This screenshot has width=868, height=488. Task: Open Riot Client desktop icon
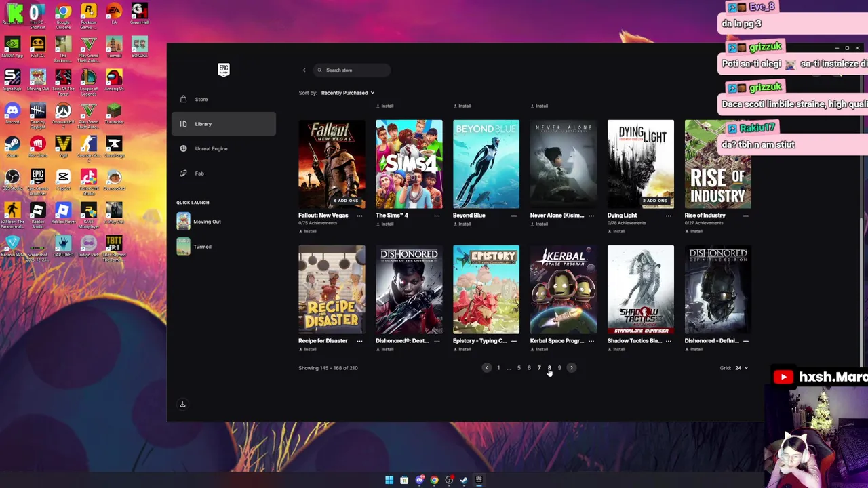[37, 147]
